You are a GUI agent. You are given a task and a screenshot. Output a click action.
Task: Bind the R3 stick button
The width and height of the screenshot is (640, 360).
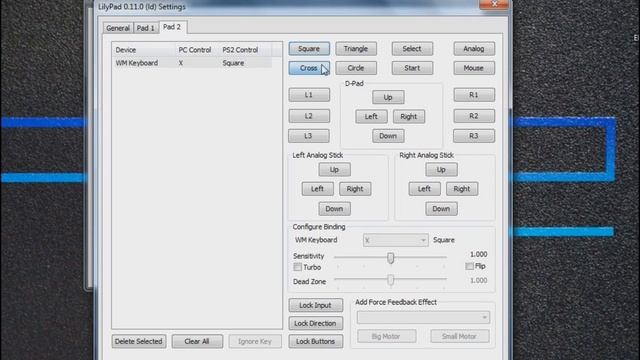474,136
